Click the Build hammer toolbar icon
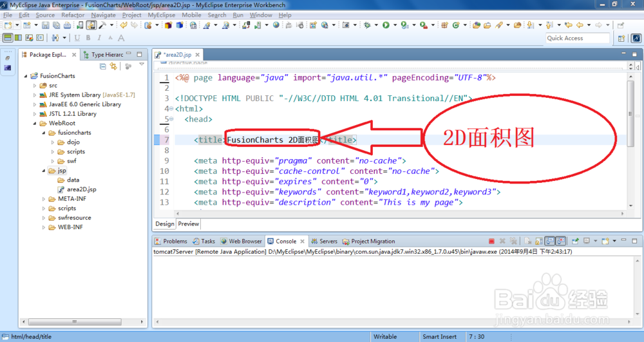 click(102, 25)
